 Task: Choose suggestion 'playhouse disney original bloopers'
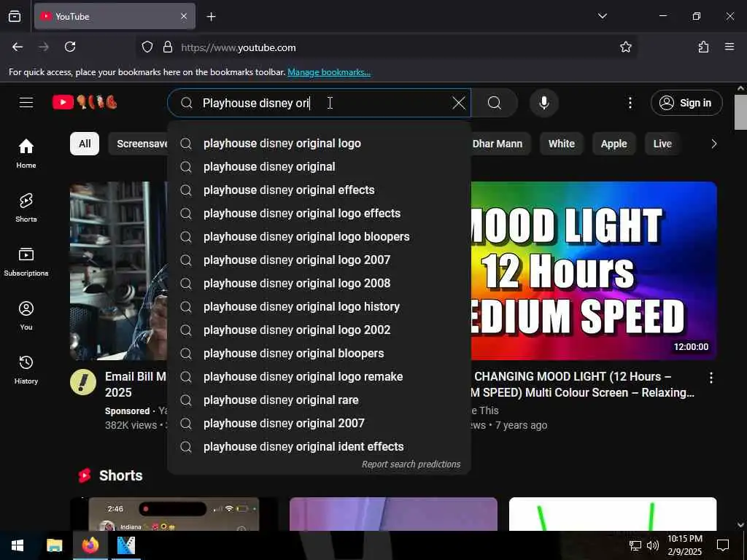pos(319,354)
